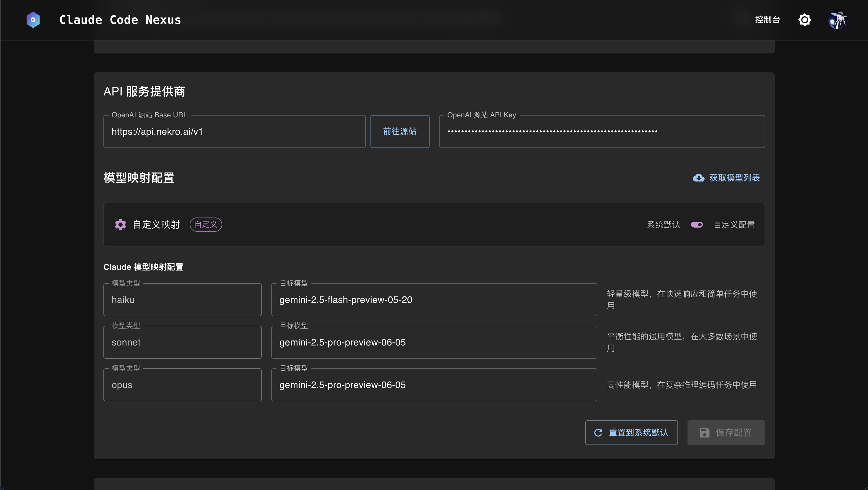
Task: Click the sonnet 模型类型 field
Action: 183,342
